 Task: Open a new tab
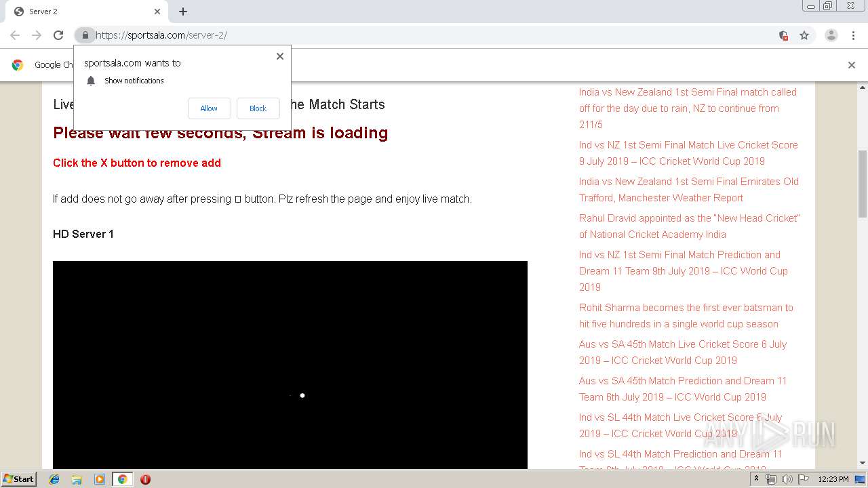183,12
